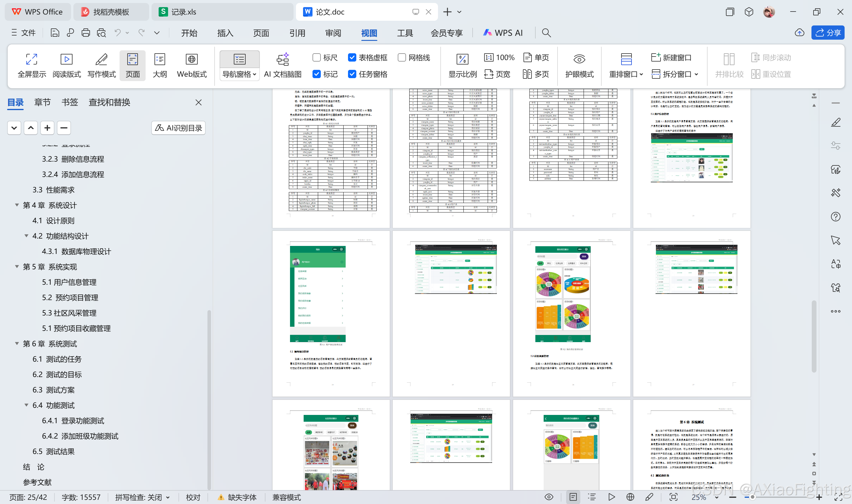Screen dimensions: 852x504
Task: Set zoom to 100%
Action: pyautogui.click(x=499, y=57)
